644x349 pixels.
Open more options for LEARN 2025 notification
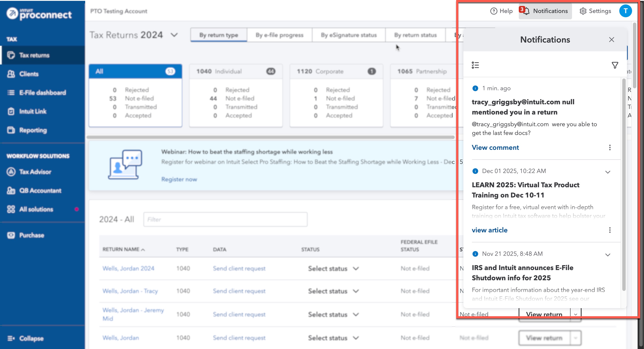click(x=610, y=230)
